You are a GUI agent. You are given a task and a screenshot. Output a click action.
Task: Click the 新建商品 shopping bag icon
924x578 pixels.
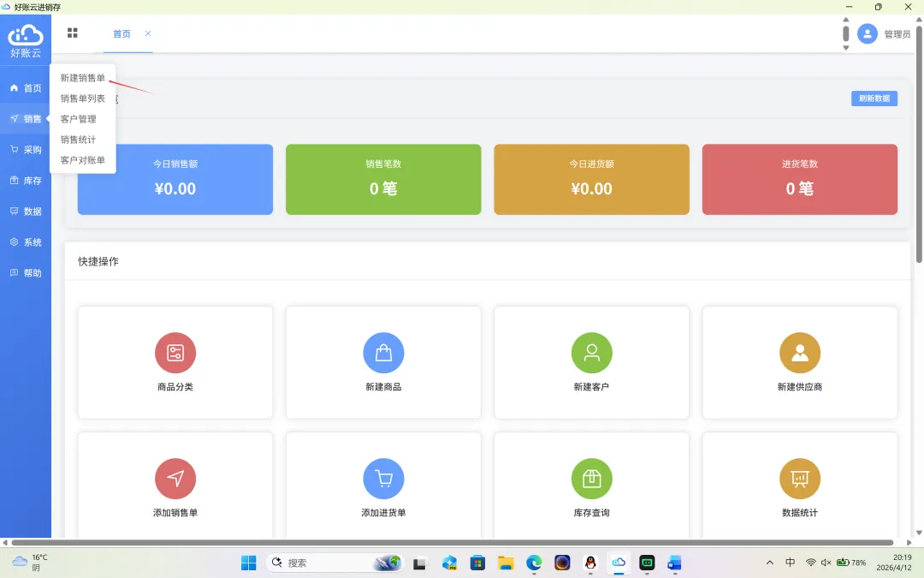coord(383,353)
